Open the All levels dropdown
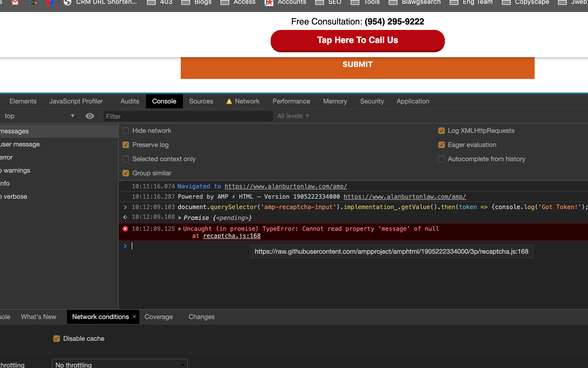This screenshot has height=368, width=588. [x=293, y=116]
